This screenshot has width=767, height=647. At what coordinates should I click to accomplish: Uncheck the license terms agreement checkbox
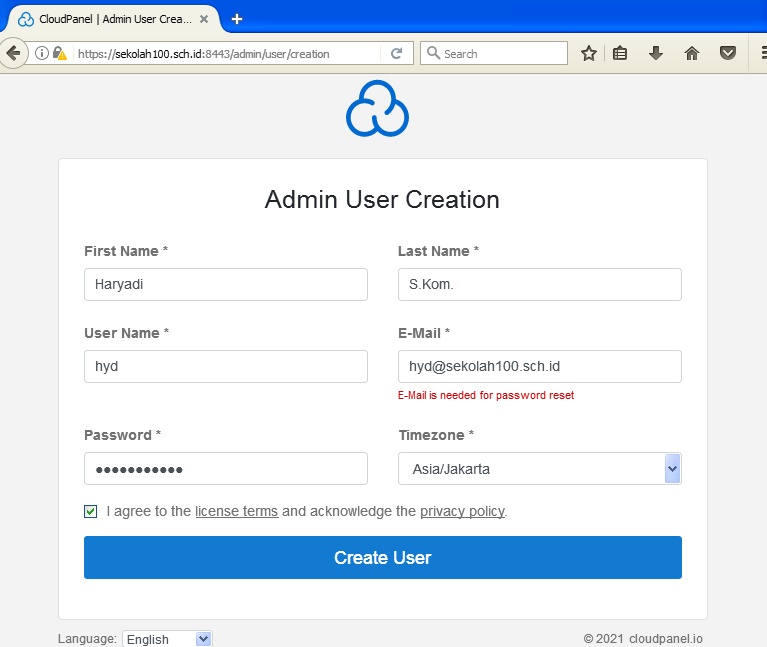pos(91,511)
